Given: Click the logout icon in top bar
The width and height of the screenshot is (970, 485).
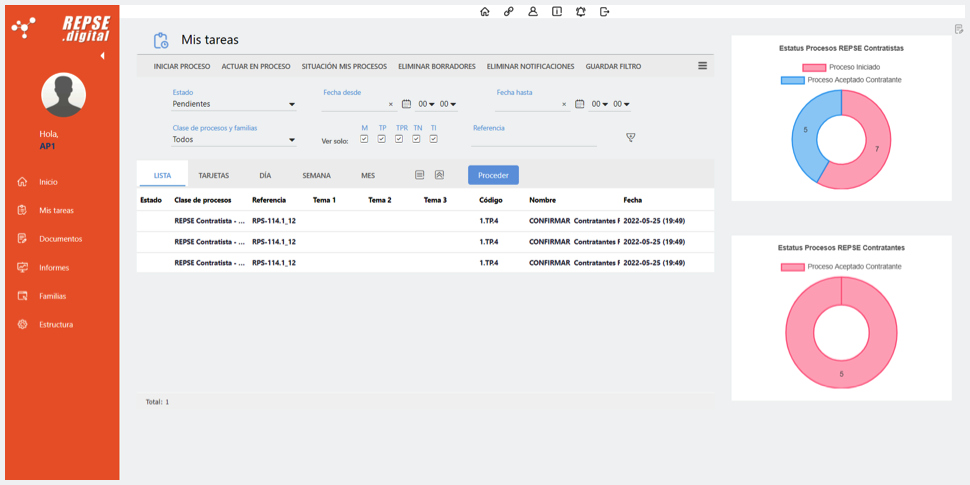Looking at the screenshot, I should coord(604,11).
